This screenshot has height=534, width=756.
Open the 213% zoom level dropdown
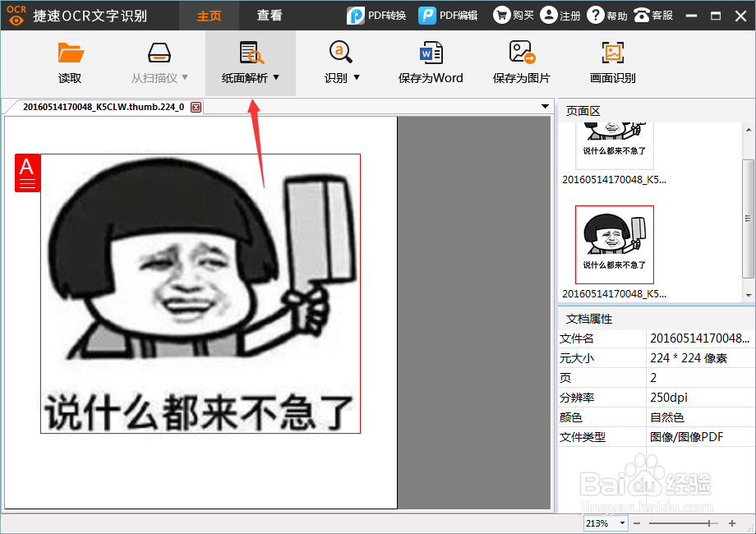(x=622, y=523)
